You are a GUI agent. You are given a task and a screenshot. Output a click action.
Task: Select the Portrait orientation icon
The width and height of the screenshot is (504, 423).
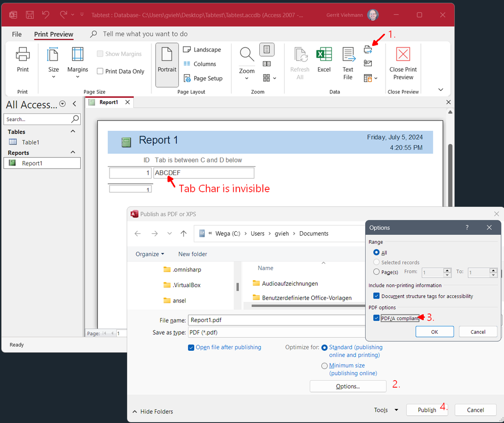(x=167, y=65)
